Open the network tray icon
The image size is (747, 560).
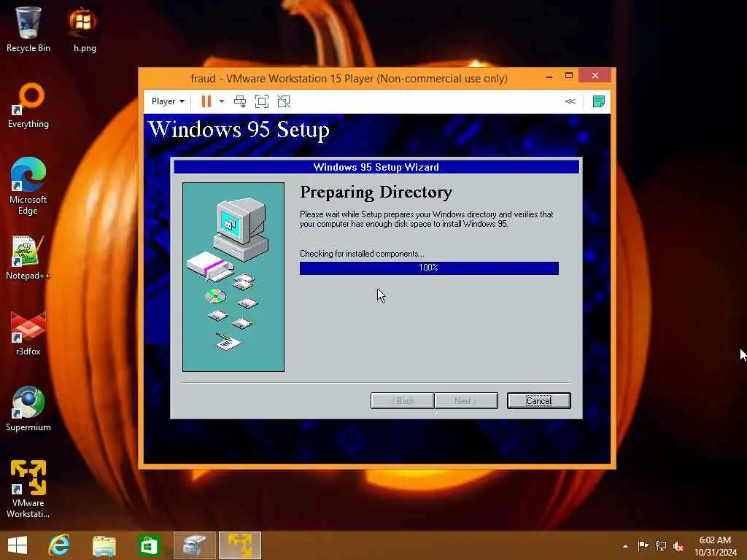pos(661,545)
